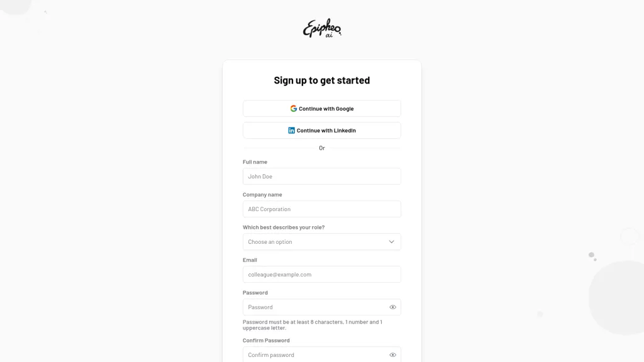Show password using the eye icon
The height and width of the screenshot is (362, 644).
coord(392,307)
